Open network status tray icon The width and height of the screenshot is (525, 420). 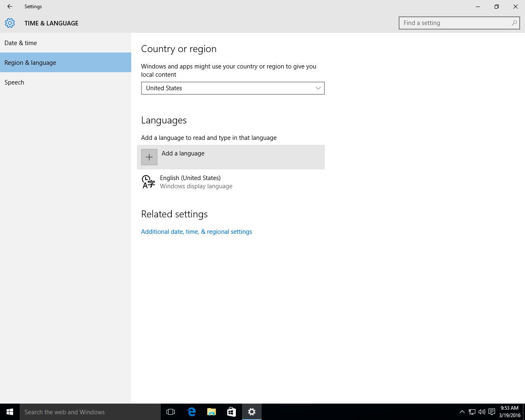[x=472, y=412]
